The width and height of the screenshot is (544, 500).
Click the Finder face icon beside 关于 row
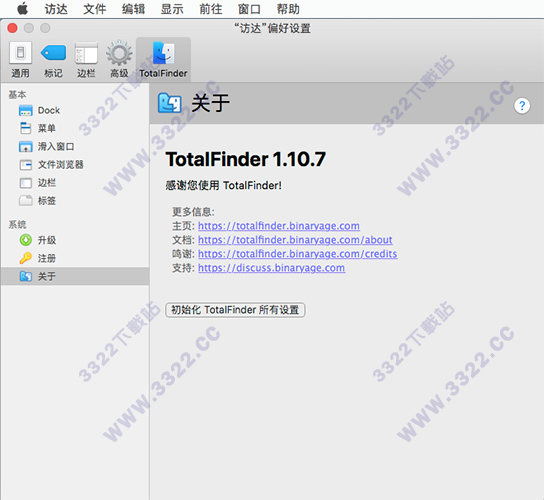point(26,277)
